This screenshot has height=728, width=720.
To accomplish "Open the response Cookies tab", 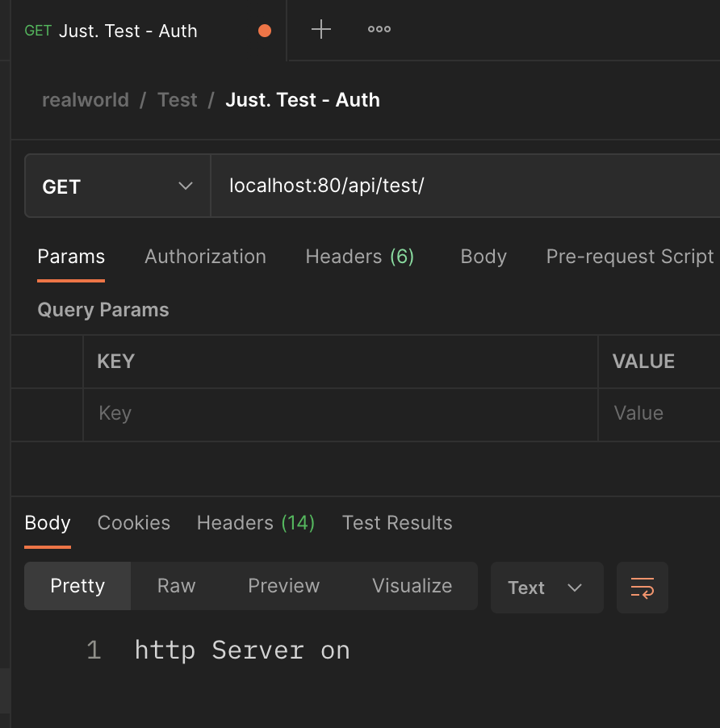I will (x=134, y=523).
